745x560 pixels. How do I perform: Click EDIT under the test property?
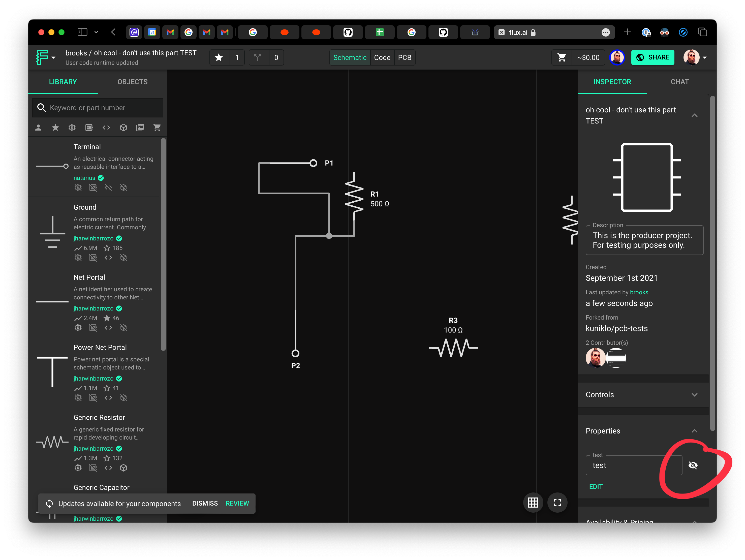pos(596,487)
